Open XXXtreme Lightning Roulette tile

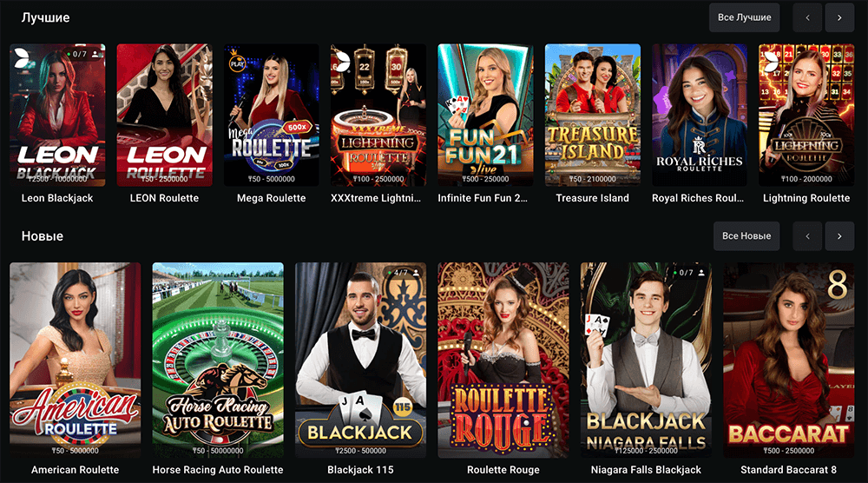pyautogui.click(x=378, y=116)
